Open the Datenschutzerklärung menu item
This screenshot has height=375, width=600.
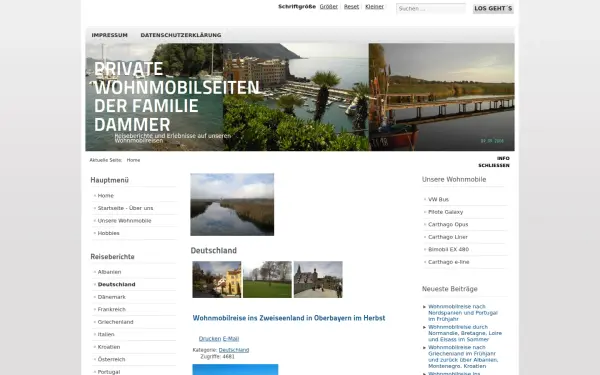coord(181,35)
